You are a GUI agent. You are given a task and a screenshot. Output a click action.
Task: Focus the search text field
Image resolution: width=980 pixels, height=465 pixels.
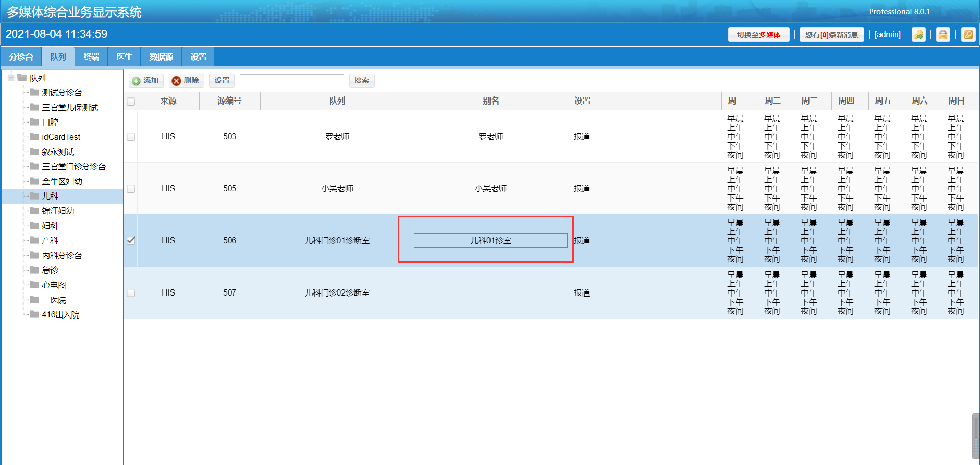coord(292,81)
